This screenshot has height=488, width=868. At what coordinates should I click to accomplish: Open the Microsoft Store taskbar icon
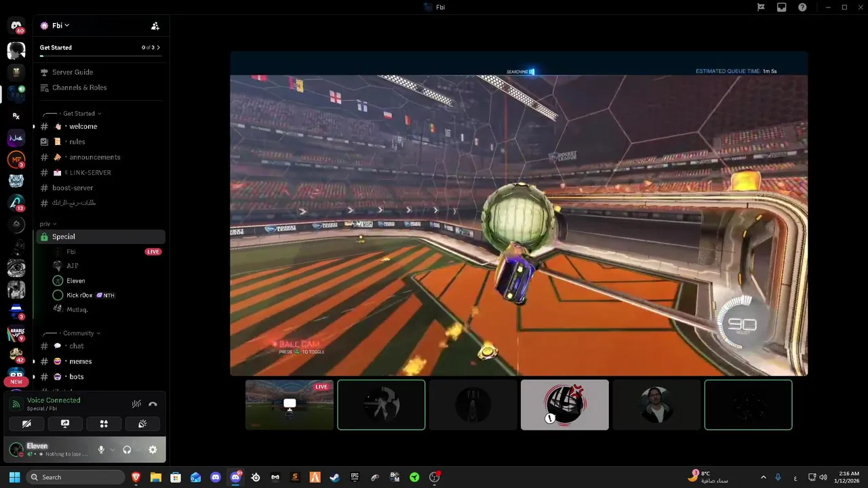coord(176,477)
